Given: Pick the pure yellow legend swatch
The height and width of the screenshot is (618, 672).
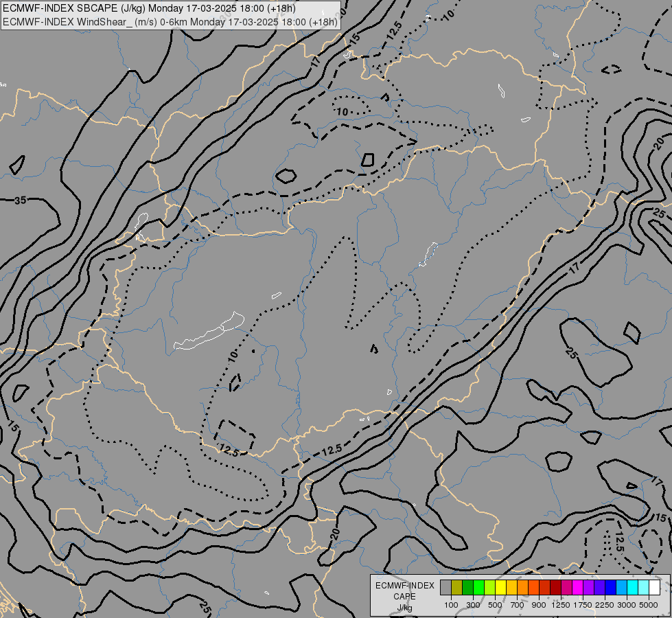Looking at the screenshot, I should coord(500,587).
